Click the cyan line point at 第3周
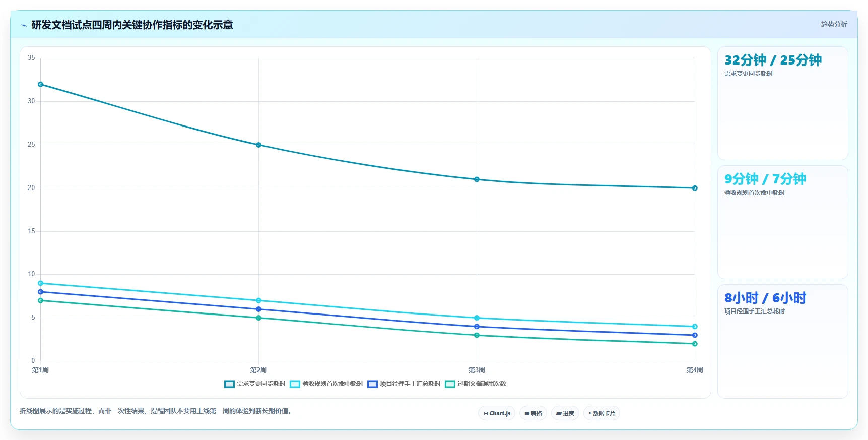 coord(477,318)
